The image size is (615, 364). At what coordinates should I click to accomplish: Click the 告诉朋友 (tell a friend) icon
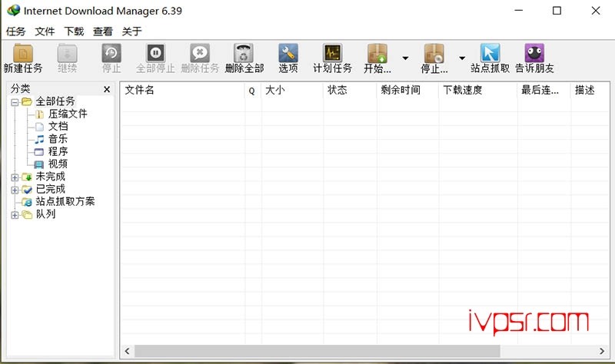[534, 53]
